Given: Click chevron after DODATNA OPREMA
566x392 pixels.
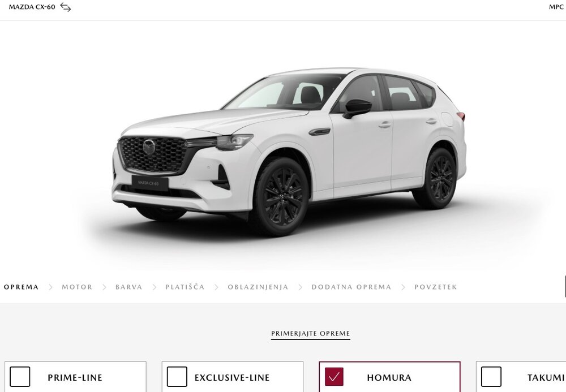Looking at the screenshot, I should click(x=403, y=287).
